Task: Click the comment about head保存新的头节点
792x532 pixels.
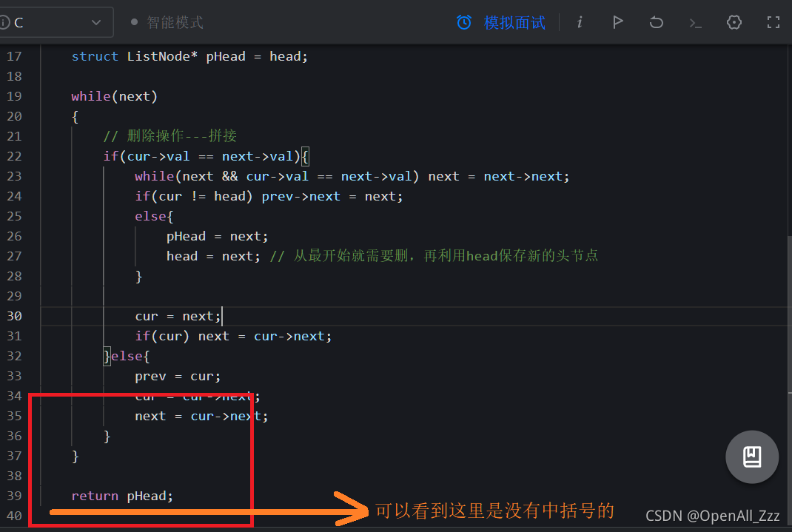Action: (x=434, y=256)
